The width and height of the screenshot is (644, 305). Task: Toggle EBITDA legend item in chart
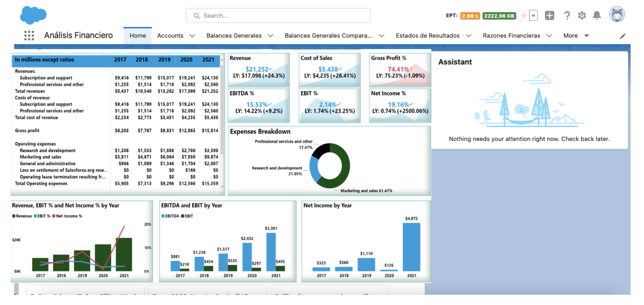point(170,216)
